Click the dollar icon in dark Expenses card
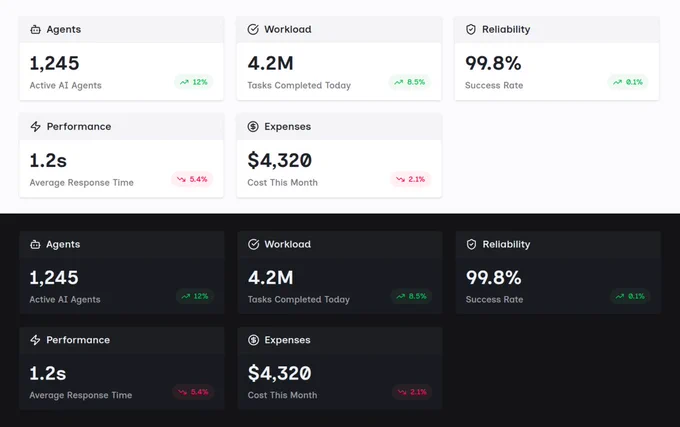 254,340
